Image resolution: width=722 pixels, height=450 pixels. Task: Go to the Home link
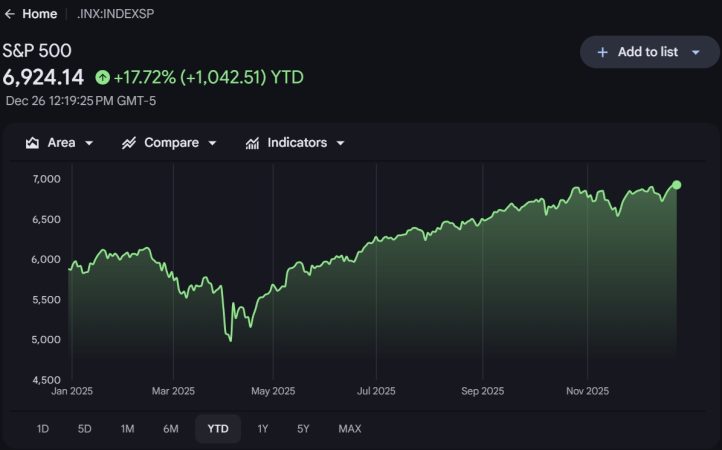39,15
